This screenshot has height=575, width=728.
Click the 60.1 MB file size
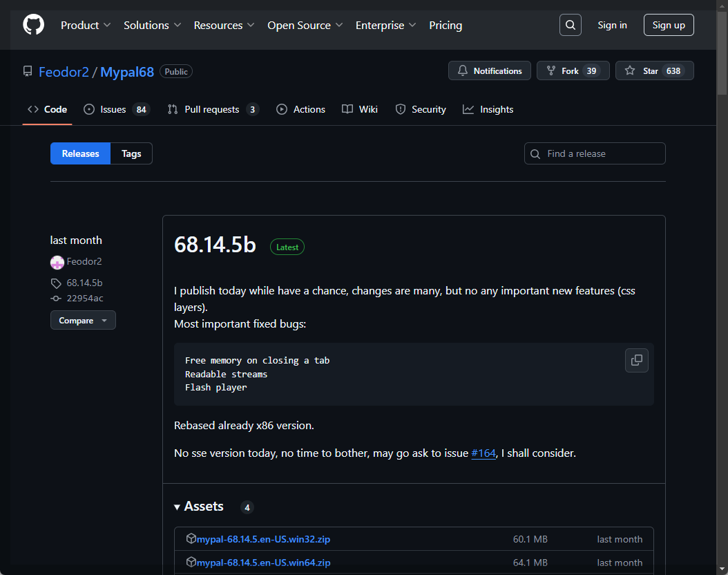coord(530,539)
